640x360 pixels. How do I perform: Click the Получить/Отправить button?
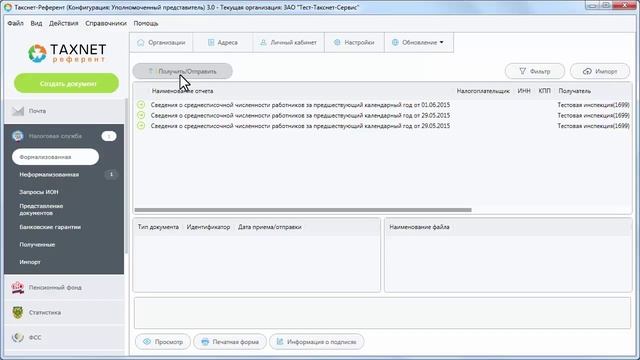[182, 71]
